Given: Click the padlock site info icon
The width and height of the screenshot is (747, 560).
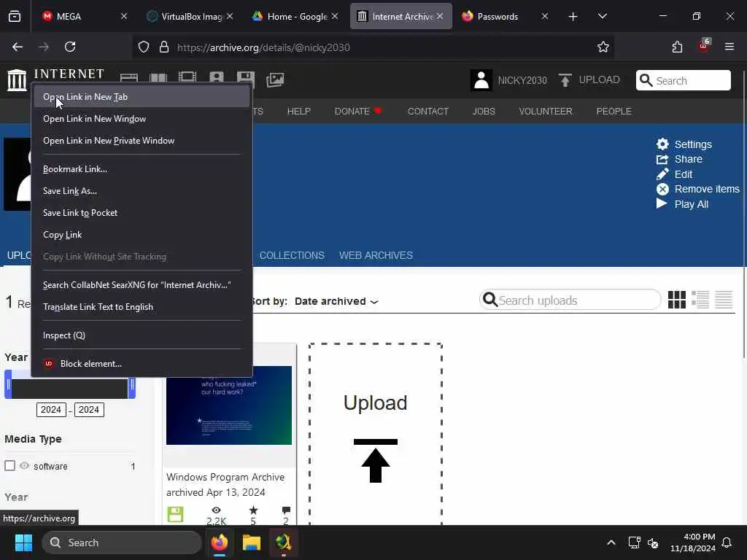Looking at the screenshot, I should 164,47.
